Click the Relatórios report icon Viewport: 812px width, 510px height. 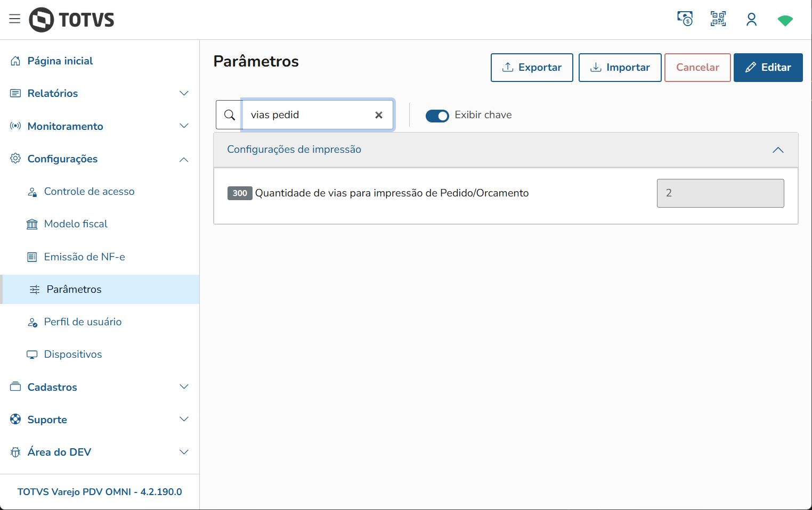15,93
